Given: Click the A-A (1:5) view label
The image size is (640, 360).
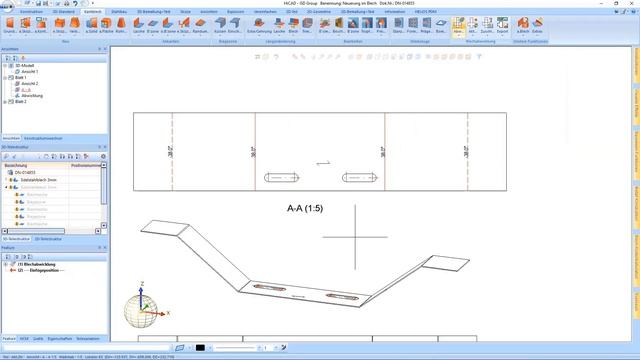Looking at the screenshot, I should [x=305, y=209].
